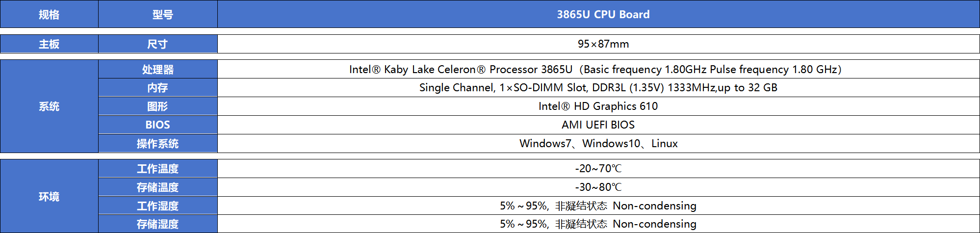The image size is (980, 233).
Task: Click the 操作系统 label cell
Action: (x=158, y=144)
